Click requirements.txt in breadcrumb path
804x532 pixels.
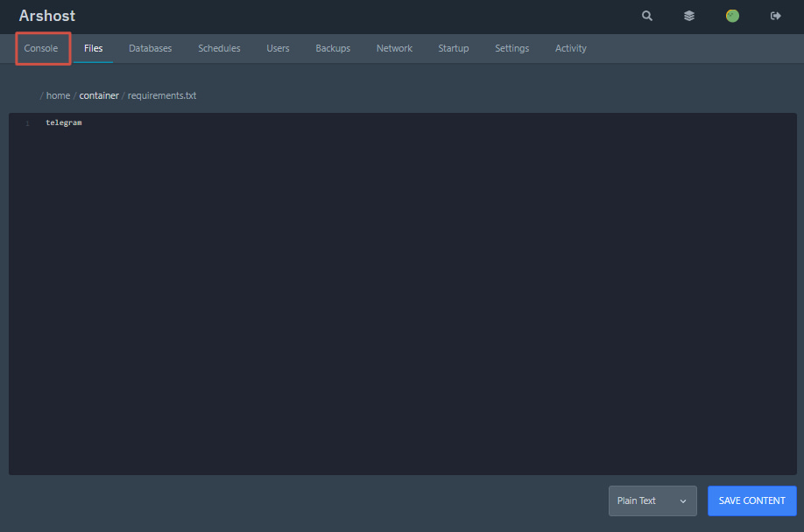coord(162,95)
